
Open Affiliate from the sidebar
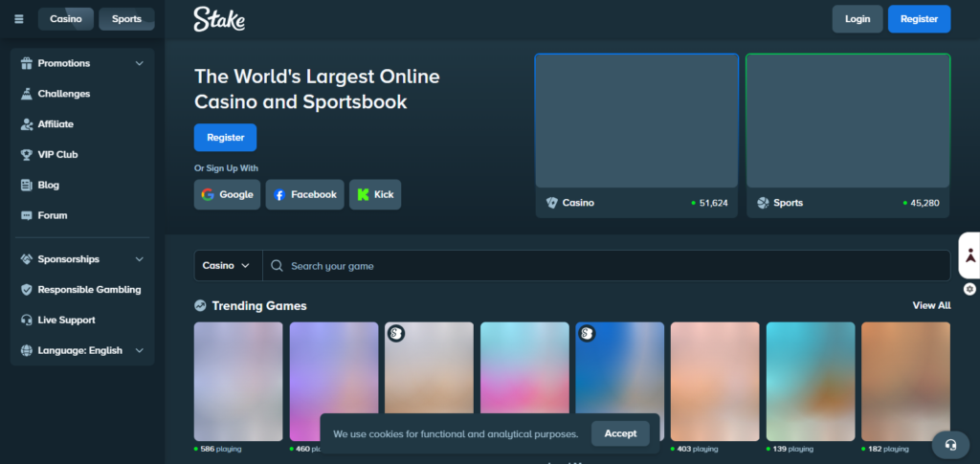pos(82,124)
